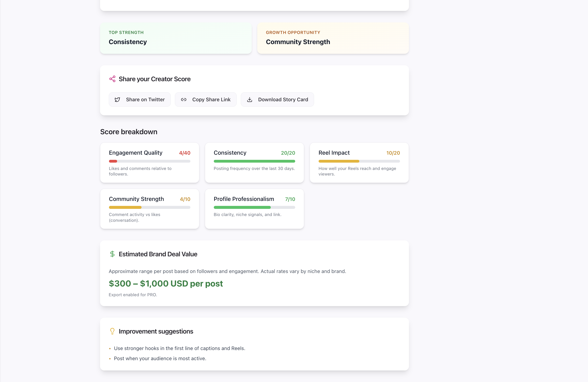Viewport: 588px width, 382px height.
Task: Select the Reel Impact 10/20 score
Action: 393,153
